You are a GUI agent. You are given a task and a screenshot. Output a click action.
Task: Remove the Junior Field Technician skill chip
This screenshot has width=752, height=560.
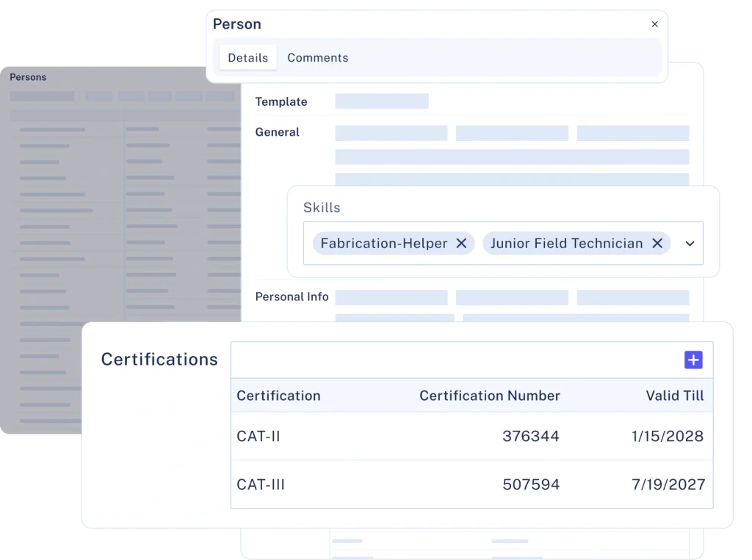pyautogui.click(x=657, y=244)
